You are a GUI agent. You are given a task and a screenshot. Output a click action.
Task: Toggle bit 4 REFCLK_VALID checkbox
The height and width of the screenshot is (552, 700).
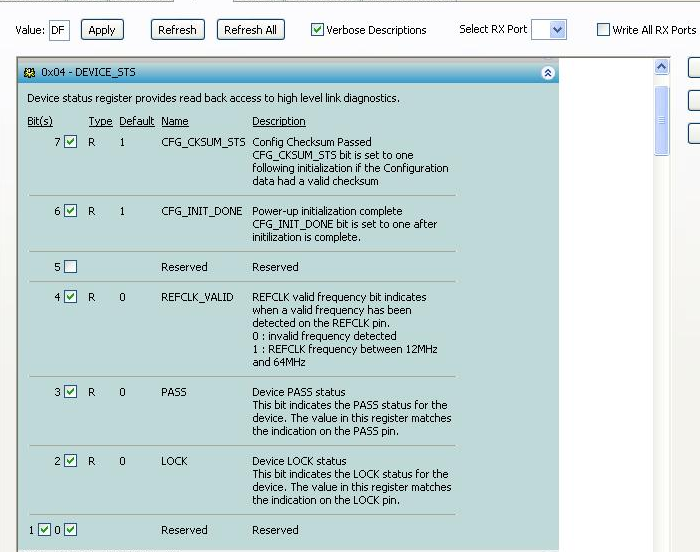[71, 297]
